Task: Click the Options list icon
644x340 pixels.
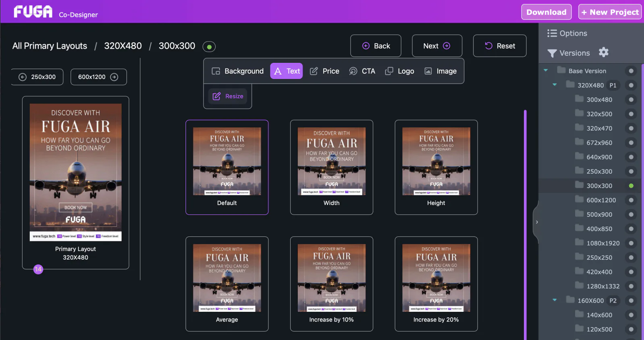Action: pos(552,33)
